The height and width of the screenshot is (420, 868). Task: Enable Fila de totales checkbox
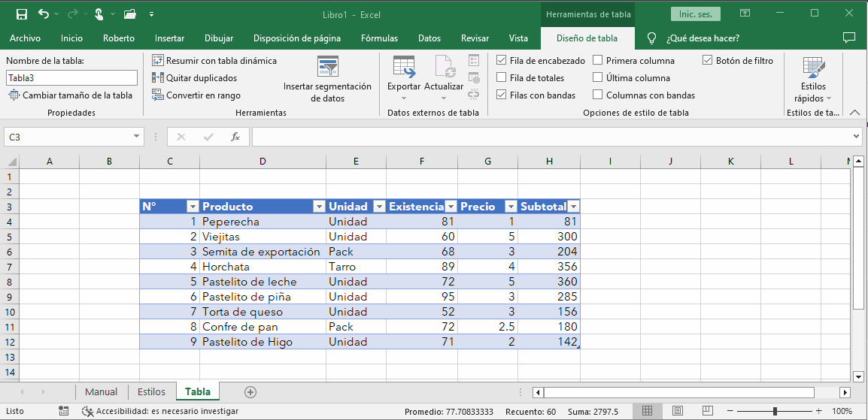[501, 77]
